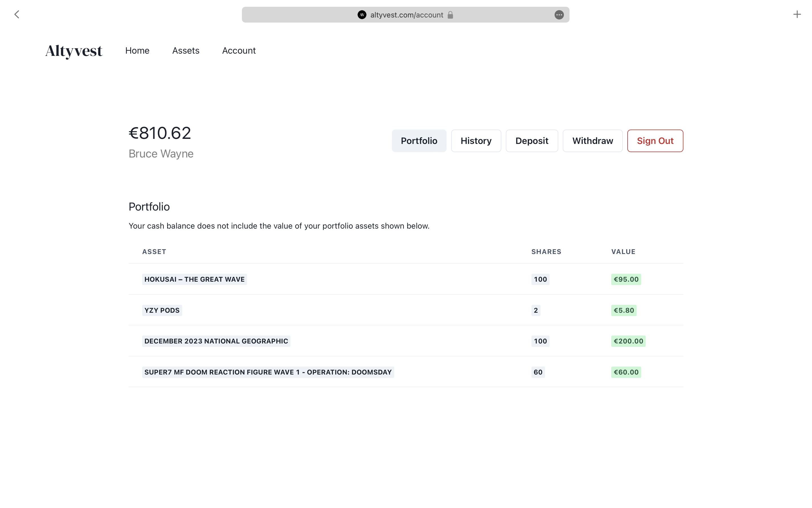Open the Account navigation link
This screenshot has width=812, height=508.
(239, 51)
